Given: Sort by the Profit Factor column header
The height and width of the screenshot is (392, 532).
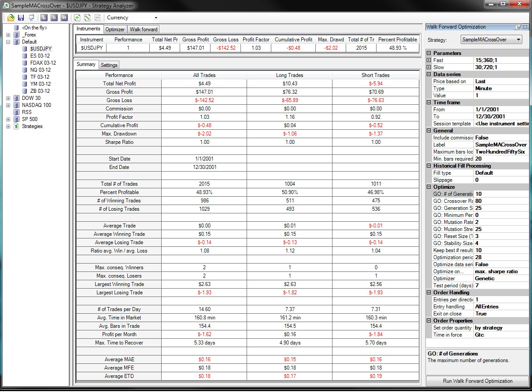Looking at the screenshot, I should [256, 40].
